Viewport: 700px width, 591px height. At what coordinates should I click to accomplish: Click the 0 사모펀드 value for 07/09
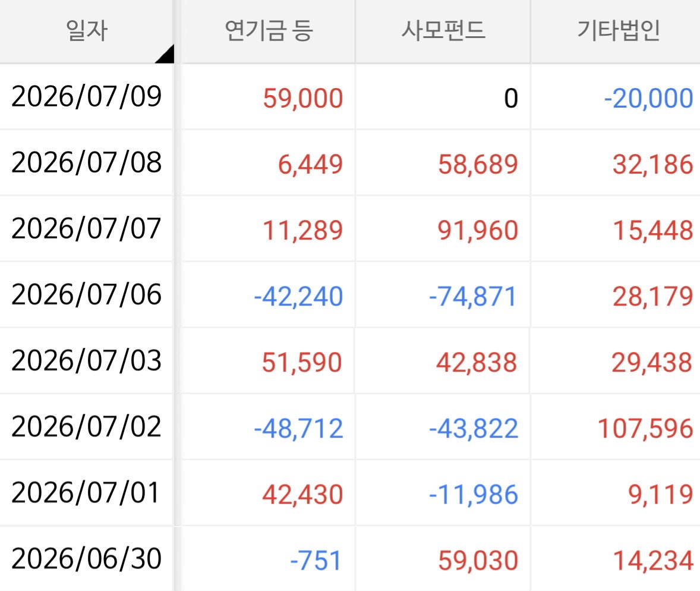click(x=511, y=98)
